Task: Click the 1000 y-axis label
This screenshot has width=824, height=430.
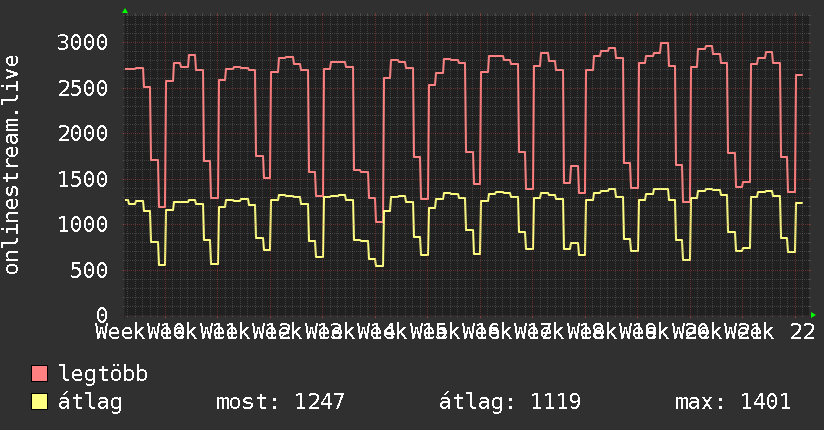Action: click(x=83, y=224)
